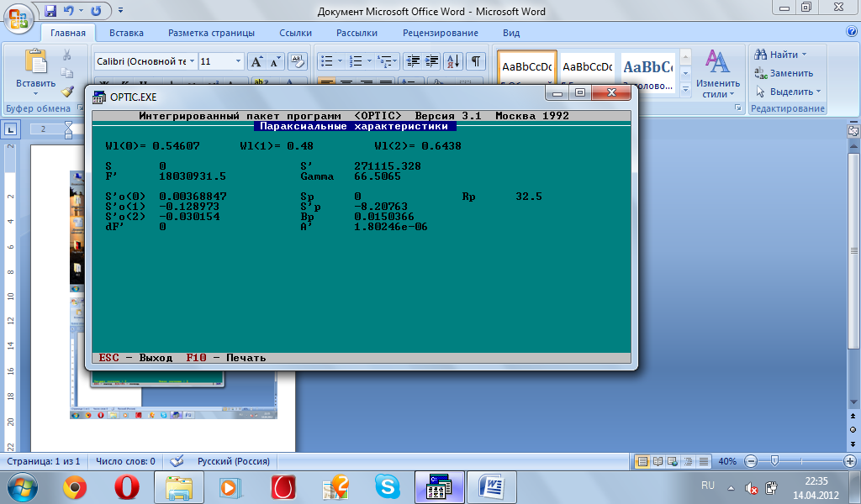Screen dimensions: 861x504
Task: Click the Cut scissors icon
Action: pos(67,55)
